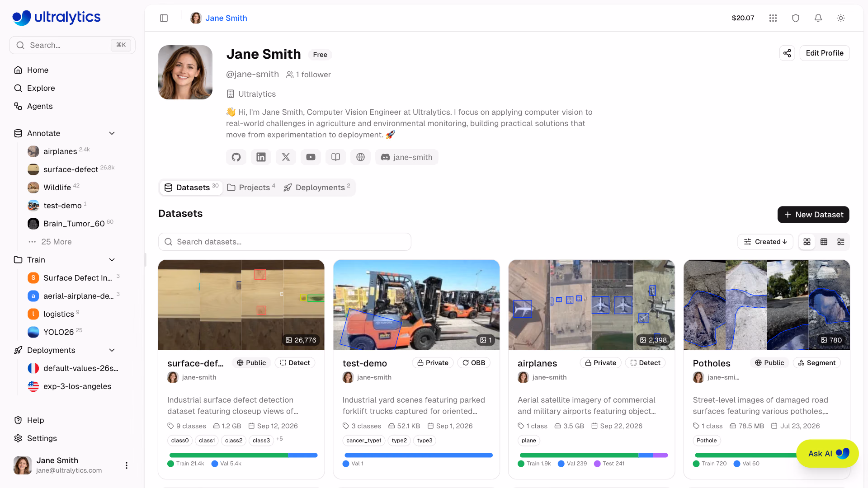Click the test-demo dataset split bar

point(418,455)
